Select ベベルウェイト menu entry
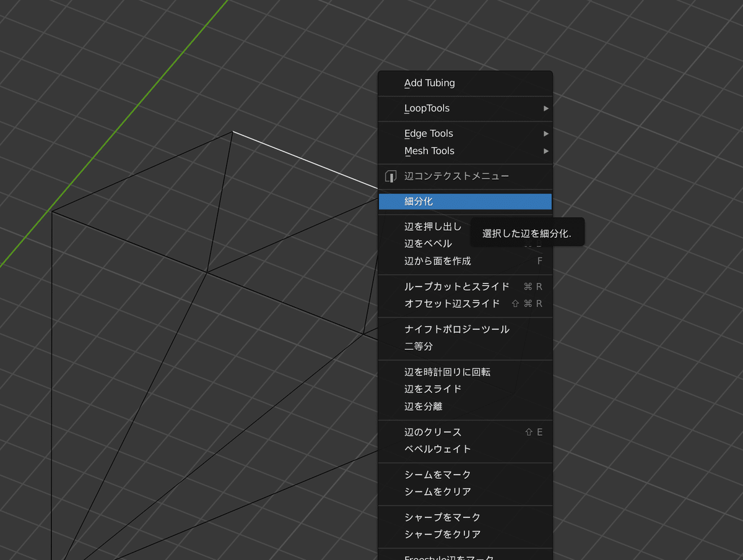 click(465, 449)
